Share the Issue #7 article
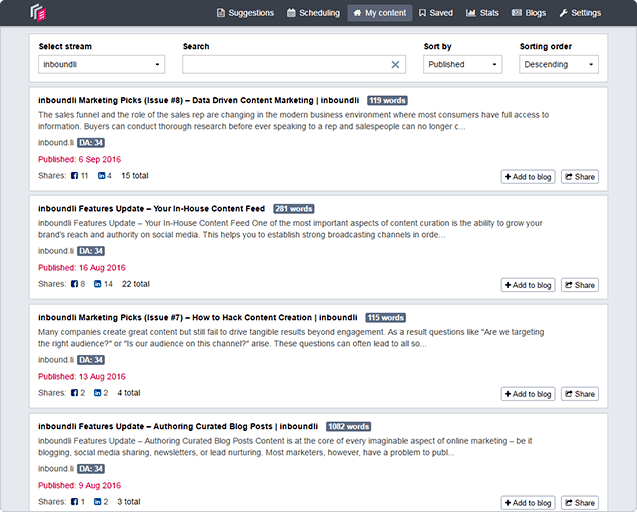The height and width of the screenshot is (512, 637). (x=580, y=394)
